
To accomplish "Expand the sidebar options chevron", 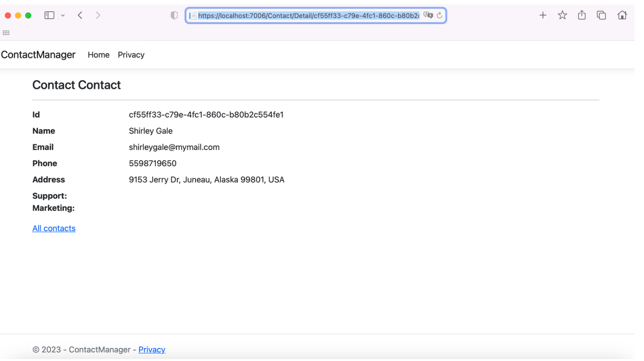I will 63,16.
